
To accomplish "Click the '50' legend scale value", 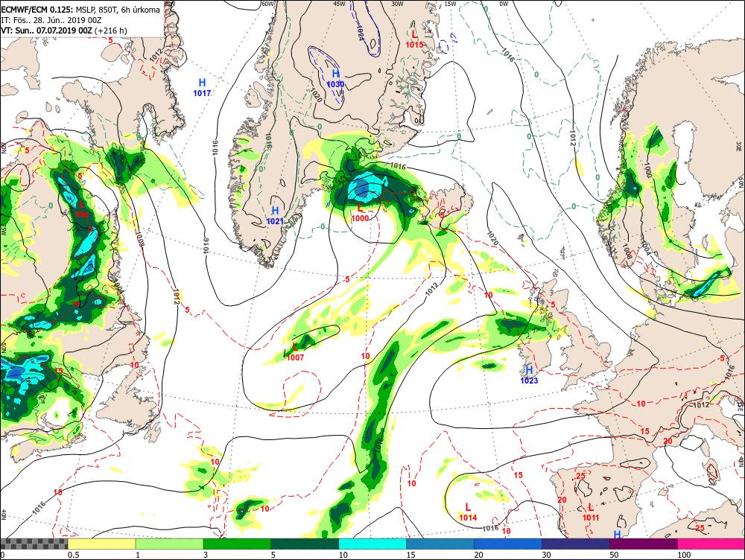I will click(614, 555).
